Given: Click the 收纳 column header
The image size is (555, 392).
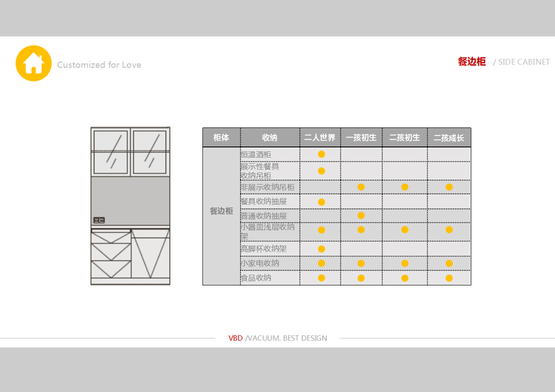Looking at the screenshot, I should pos(270,138).
